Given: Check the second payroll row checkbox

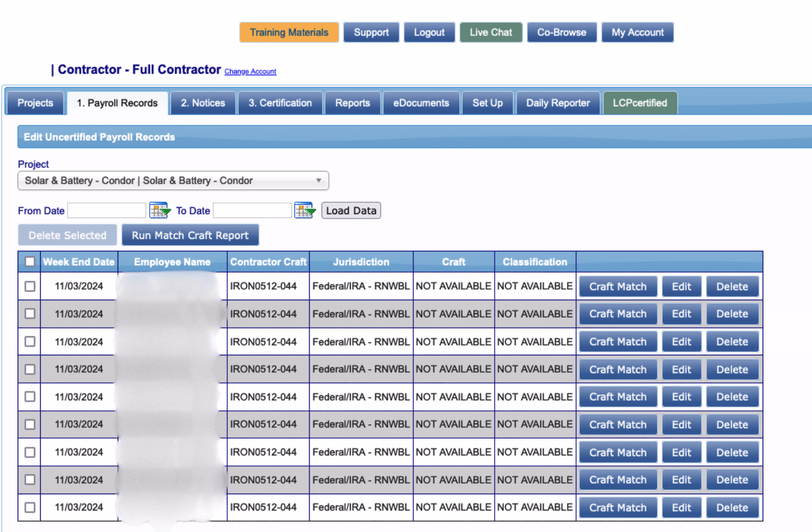Looking at the screenshot, I should (30, 314).
